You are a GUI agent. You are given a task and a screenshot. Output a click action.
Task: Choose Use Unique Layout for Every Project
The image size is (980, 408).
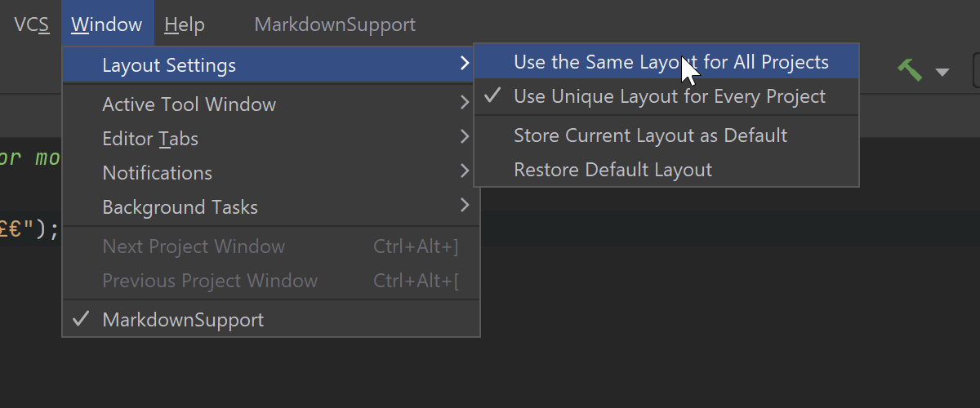tap(669, 97)
